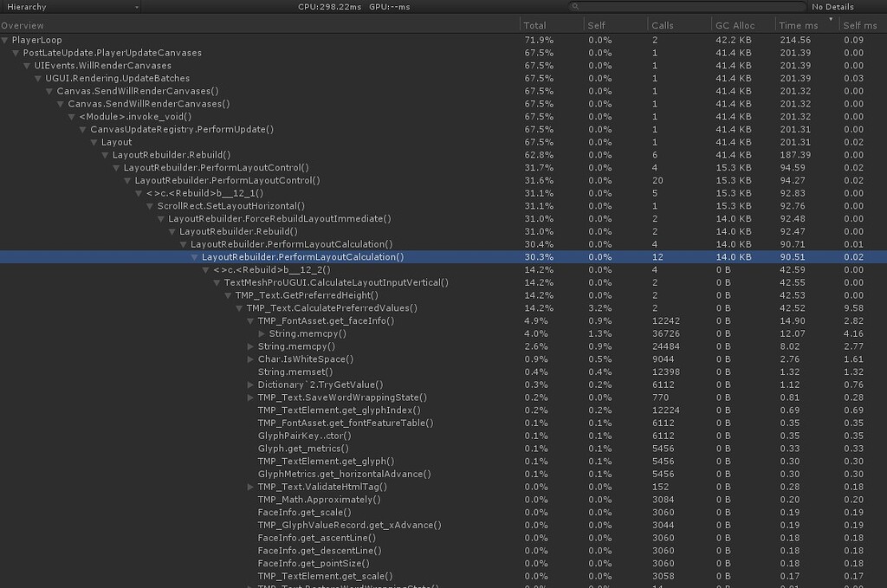Sort by the Calls column header

click(x=664, y=24)
